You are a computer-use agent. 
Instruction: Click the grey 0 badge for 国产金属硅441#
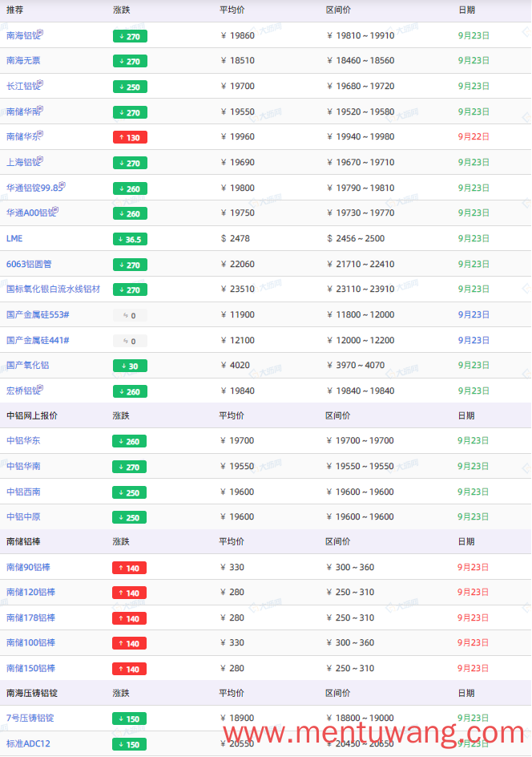pos(130,341)
